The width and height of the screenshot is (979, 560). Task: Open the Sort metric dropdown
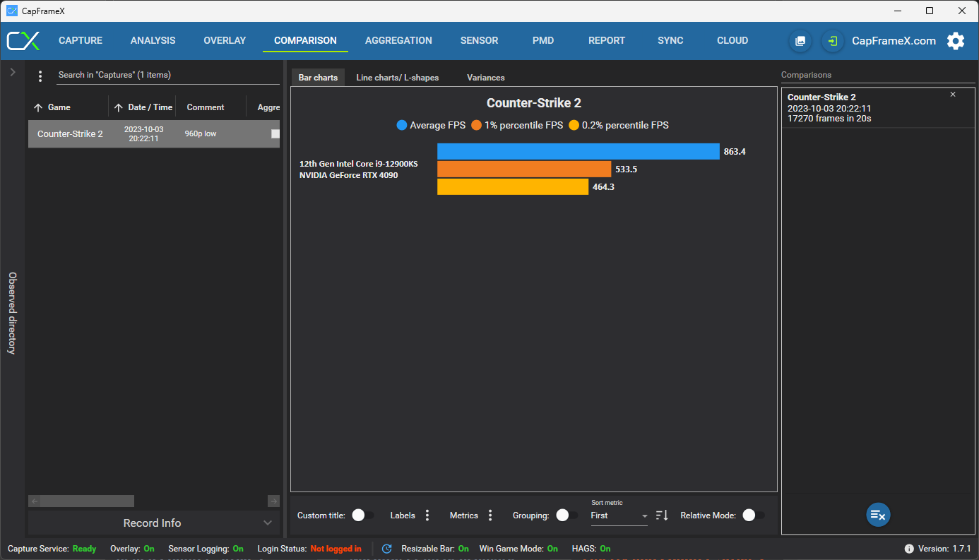point(619,516)
